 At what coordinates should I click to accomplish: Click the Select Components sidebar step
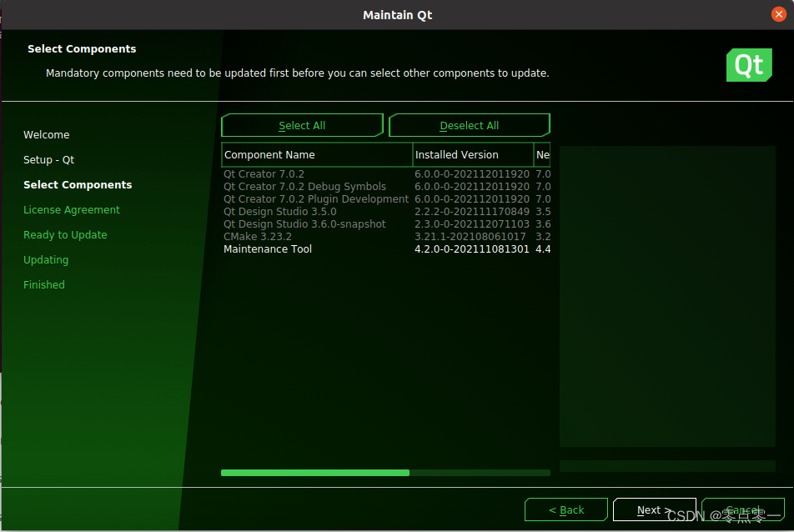pos(78,185)
